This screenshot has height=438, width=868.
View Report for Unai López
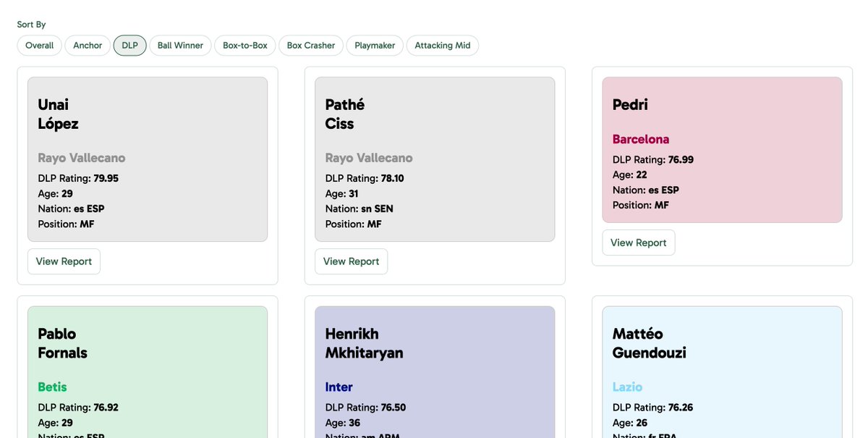64,261
